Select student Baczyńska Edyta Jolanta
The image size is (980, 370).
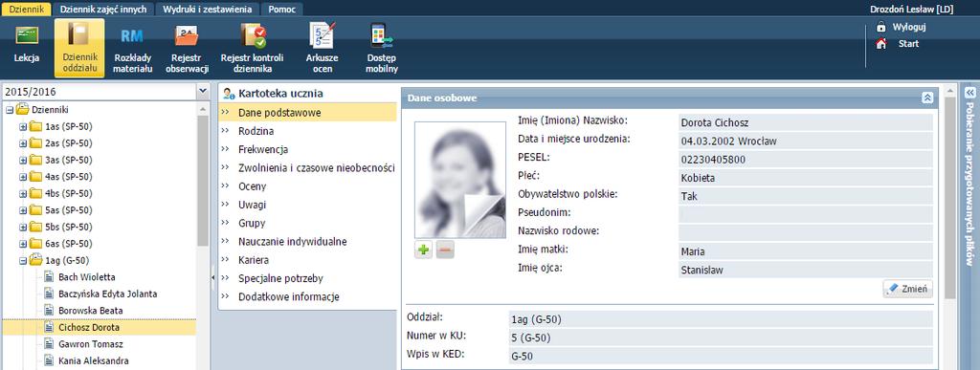[x=107, y=294]
